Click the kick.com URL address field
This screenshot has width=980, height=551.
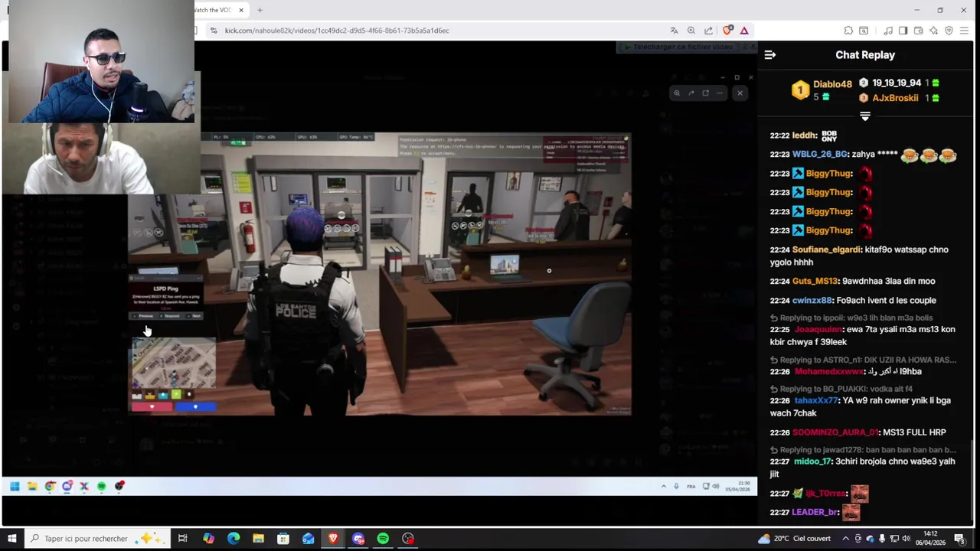pos(337,31)
